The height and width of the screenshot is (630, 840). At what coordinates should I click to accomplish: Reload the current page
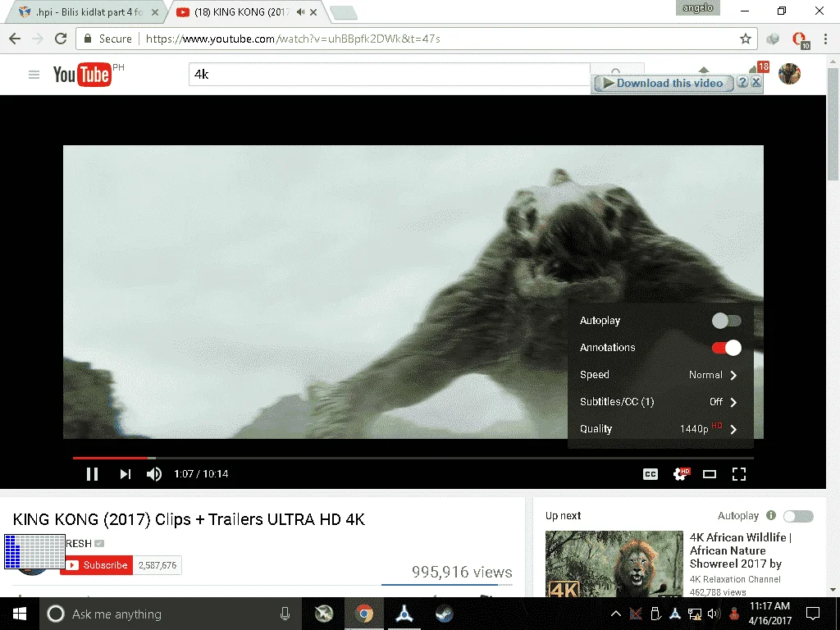coord(61,39)
